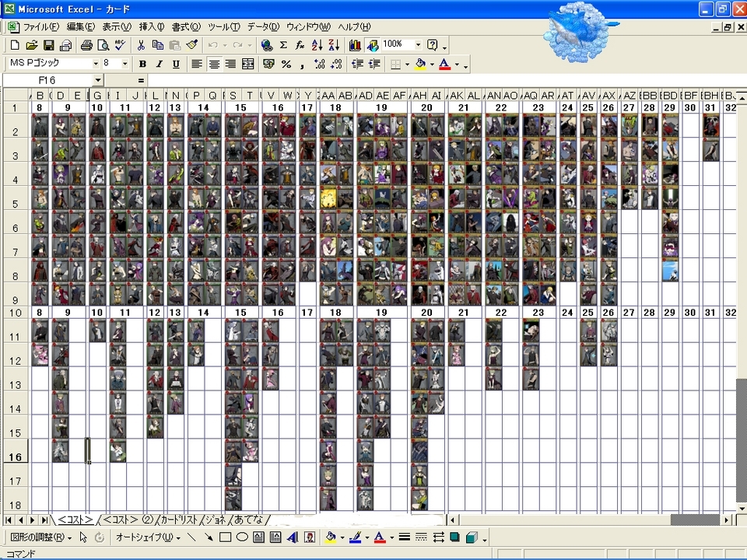The width and height of the screenshot is (747, 560).
Task: Open the 表示(V) menu
Action: coord(117,27)
